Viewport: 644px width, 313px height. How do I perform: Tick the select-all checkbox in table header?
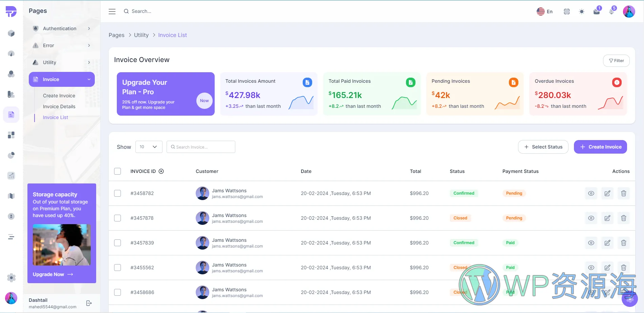[x=117, y=171]
